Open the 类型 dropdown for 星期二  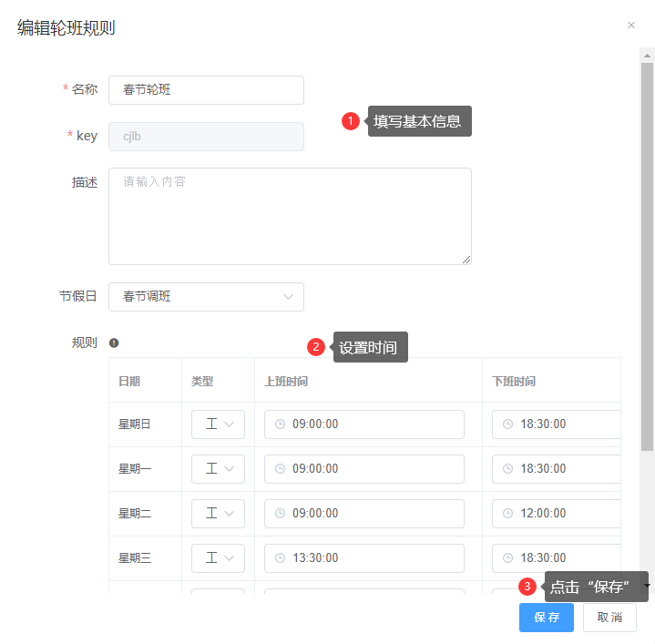point(218,514)
